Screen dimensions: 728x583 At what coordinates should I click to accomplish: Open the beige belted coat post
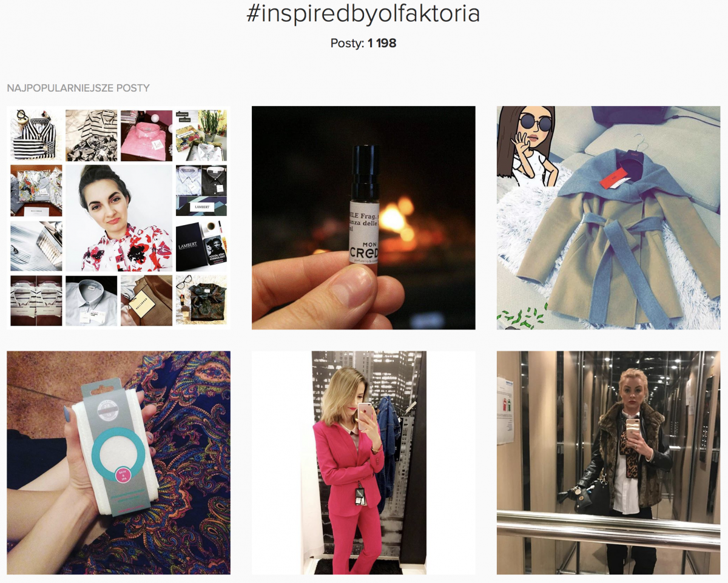coord(608,218)
